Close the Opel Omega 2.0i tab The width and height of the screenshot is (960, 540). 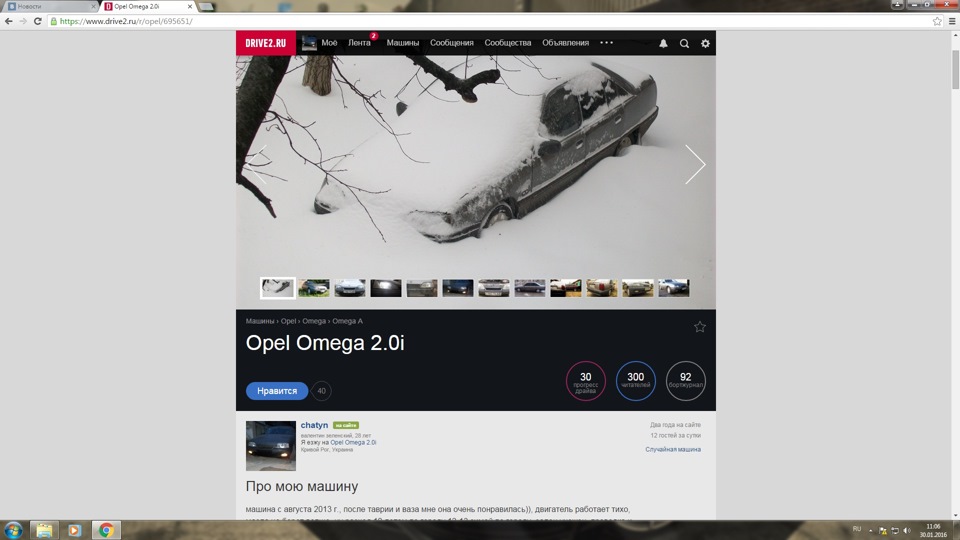190,6
